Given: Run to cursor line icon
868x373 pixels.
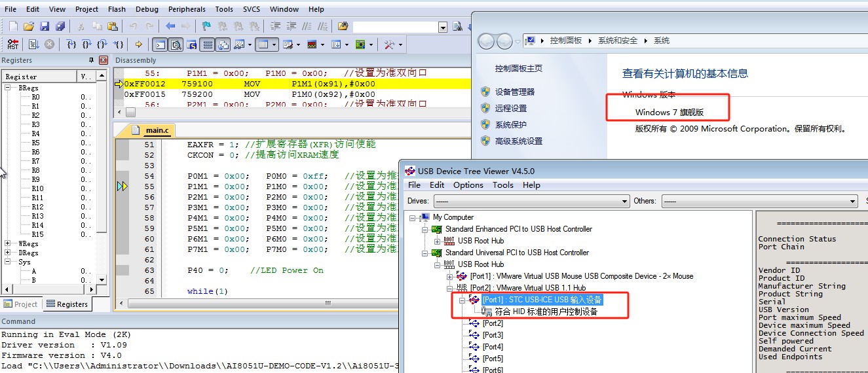Looking at the screenshot, I should 118,44.
